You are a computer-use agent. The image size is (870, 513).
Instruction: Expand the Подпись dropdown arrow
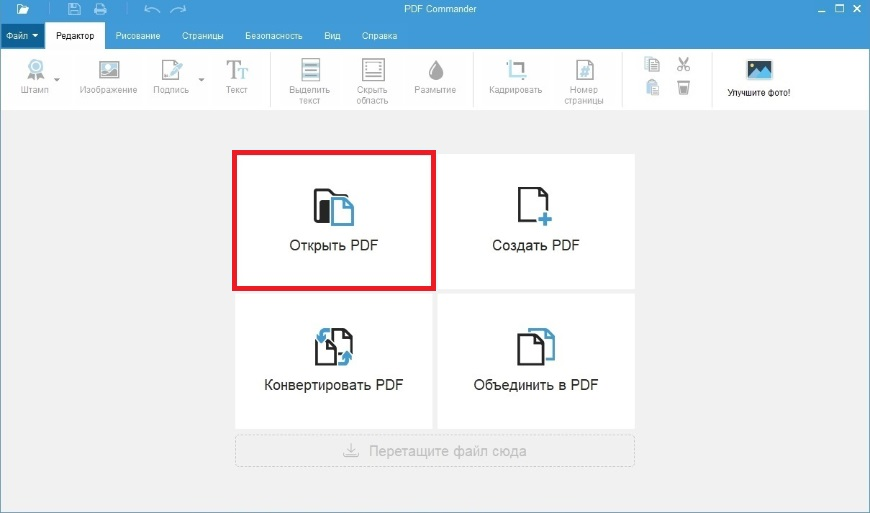click(201, 79)
